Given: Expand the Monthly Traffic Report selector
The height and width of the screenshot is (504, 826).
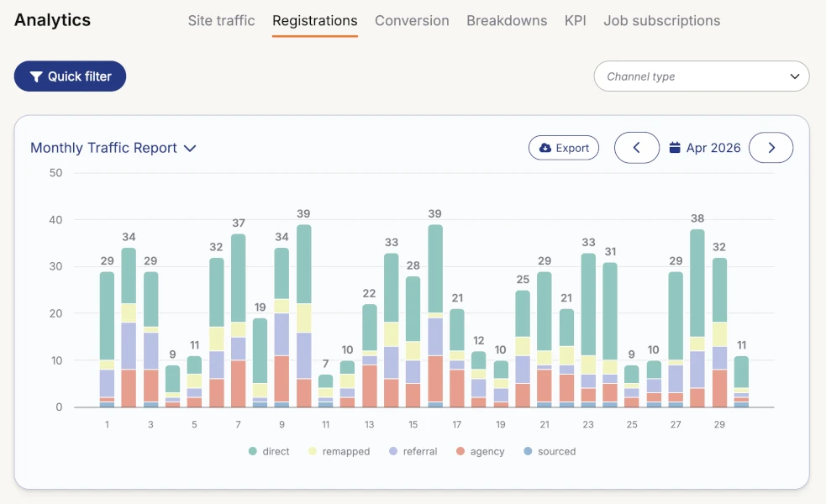Looking at the screenshot, I should 113,148.
